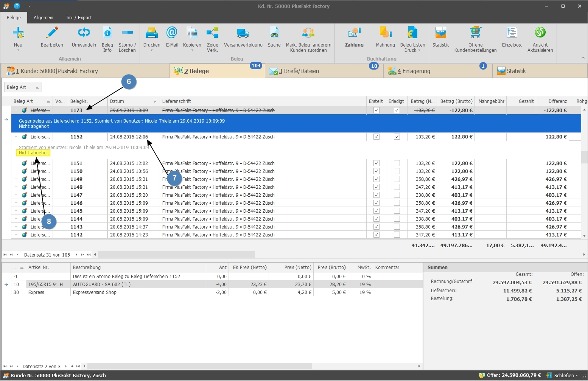Open Datum column filter
This screenshot has height=381, width=588.
click(156, 101)
